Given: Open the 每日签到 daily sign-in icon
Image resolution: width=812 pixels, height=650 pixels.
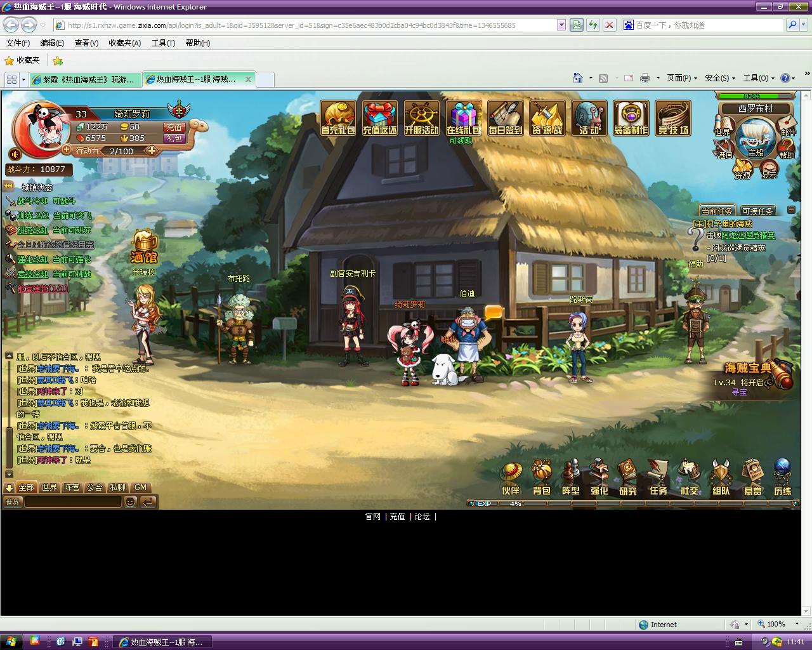Looking at the screenshot, I should [x=506, y=118].
